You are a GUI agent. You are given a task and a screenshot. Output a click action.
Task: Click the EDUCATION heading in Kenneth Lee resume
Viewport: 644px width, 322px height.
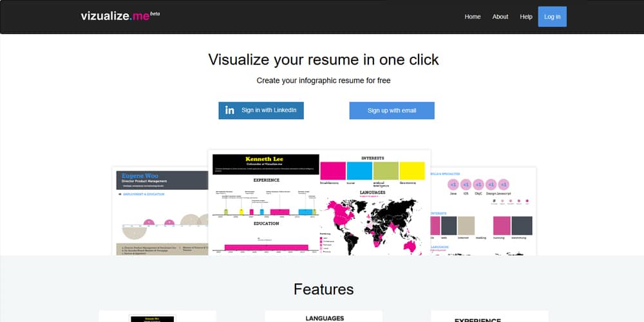[x=266, y=223]
